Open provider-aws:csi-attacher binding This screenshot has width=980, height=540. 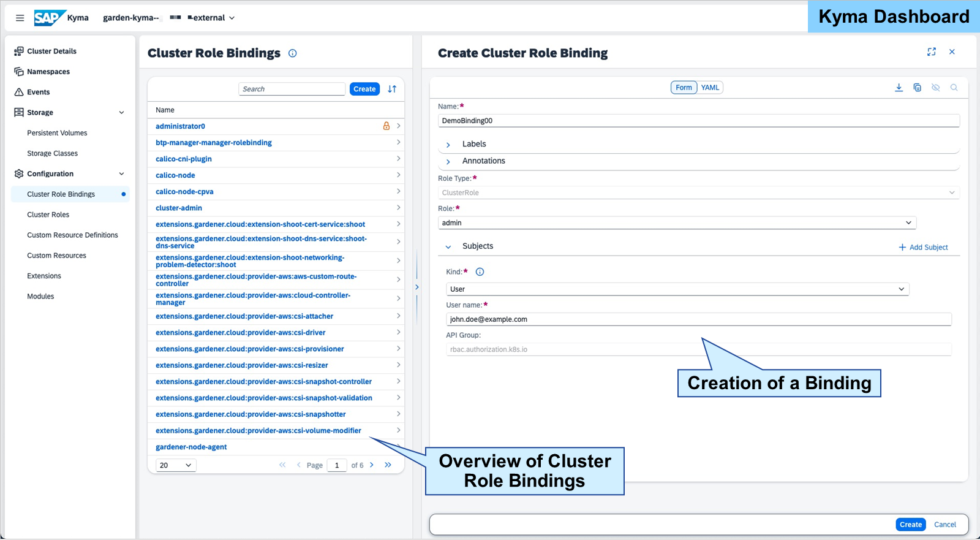244,316
